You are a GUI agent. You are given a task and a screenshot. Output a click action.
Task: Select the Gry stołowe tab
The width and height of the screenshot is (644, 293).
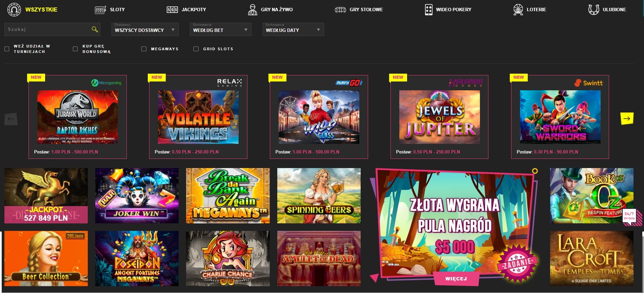click(x=366, y=10)
